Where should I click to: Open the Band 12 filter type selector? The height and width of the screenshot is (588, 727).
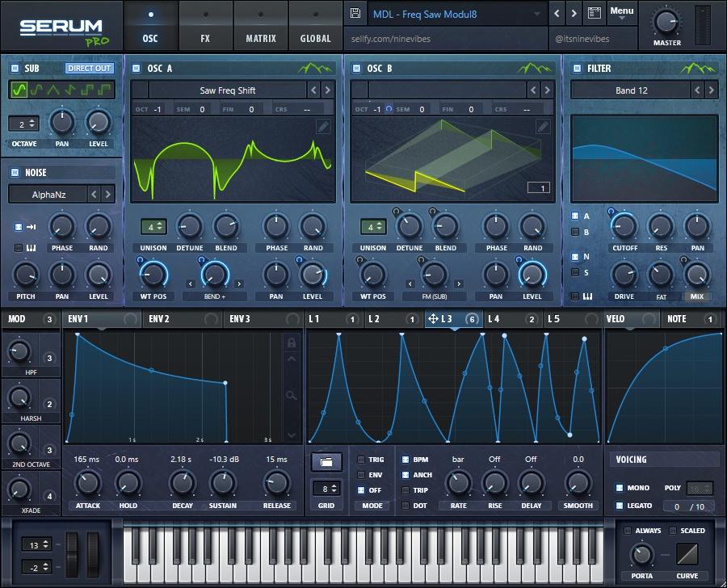[631, 90]
